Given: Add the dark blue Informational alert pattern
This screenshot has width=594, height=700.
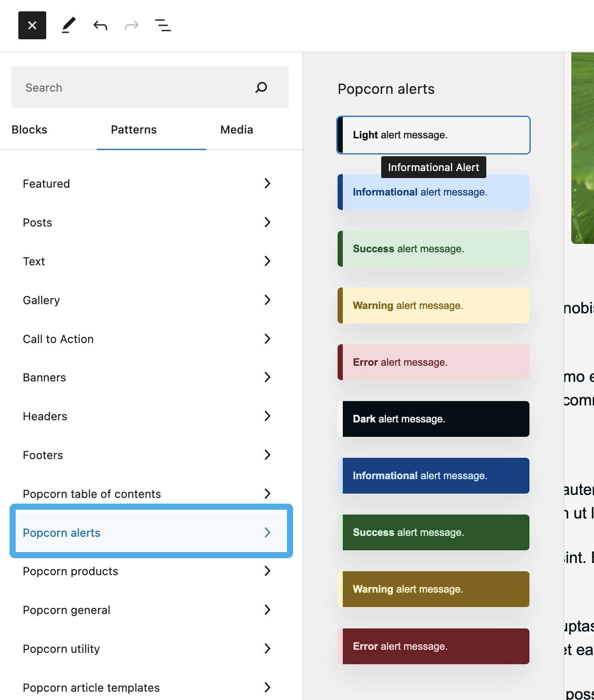Looking at the screenshot, I should 434,476.
